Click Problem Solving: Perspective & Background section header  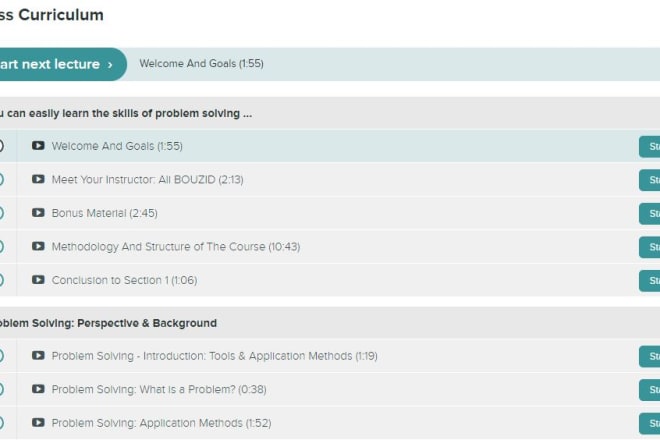coord(108,323)
